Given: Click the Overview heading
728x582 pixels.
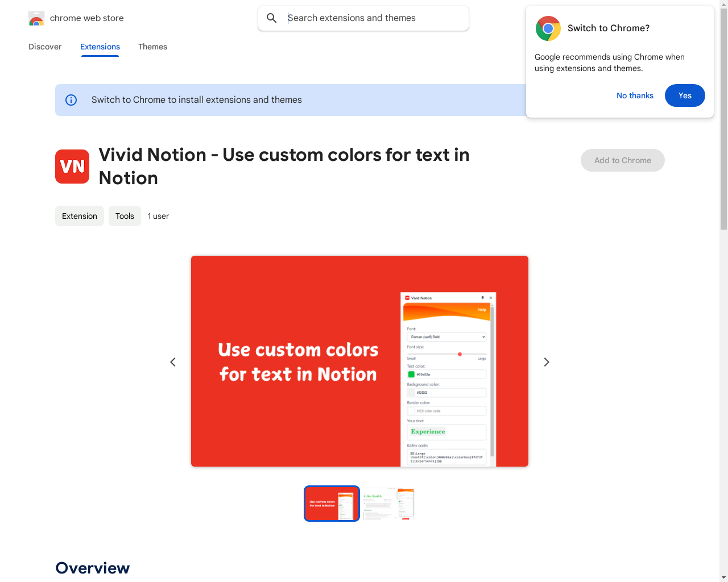Looking at the screenshot, I should pyautogui.click(x=93, y=568).
